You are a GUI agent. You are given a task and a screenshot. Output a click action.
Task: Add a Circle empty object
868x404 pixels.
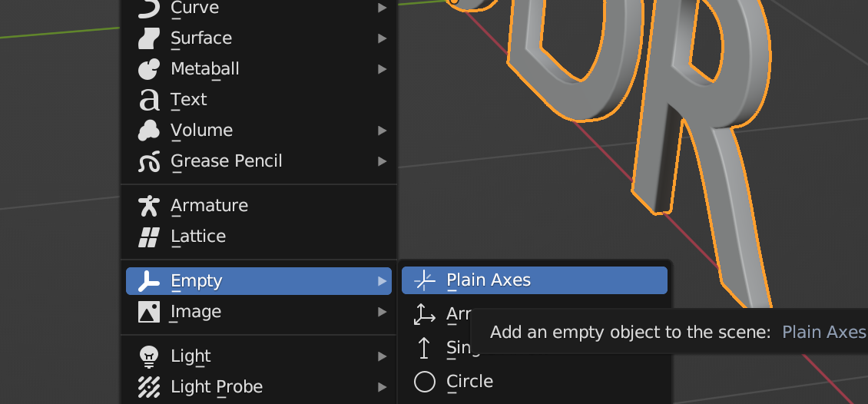pos(469,382)
